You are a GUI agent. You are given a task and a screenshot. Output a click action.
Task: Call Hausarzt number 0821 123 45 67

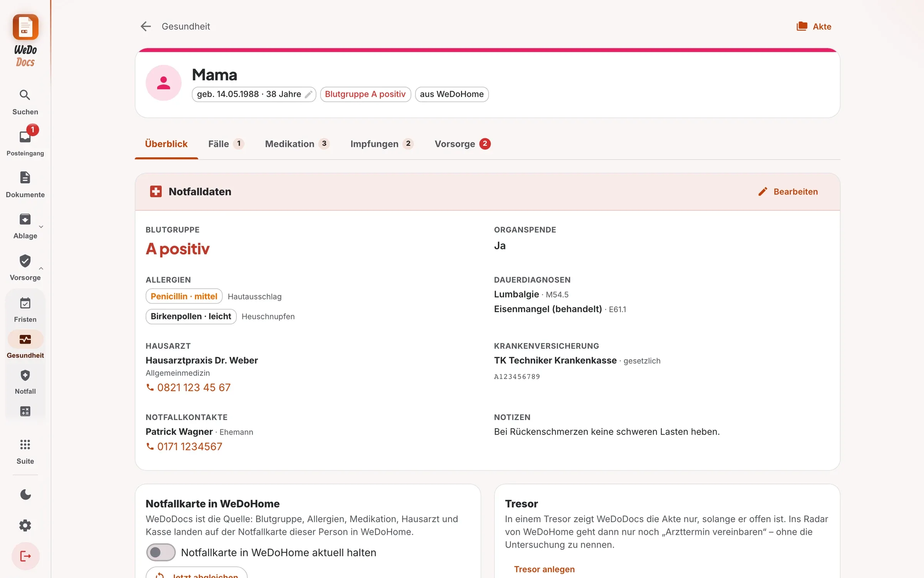188,387
